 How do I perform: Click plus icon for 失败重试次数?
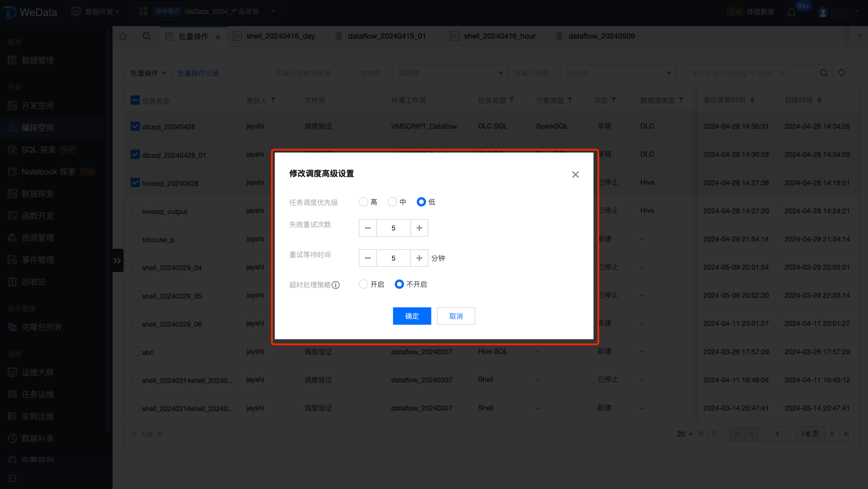(419, 228)
